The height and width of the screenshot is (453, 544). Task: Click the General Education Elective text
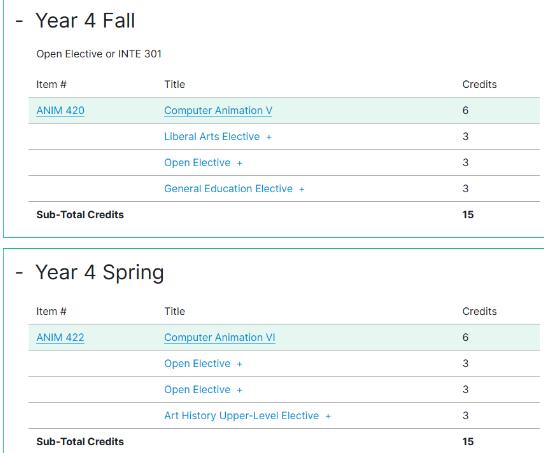228,188
